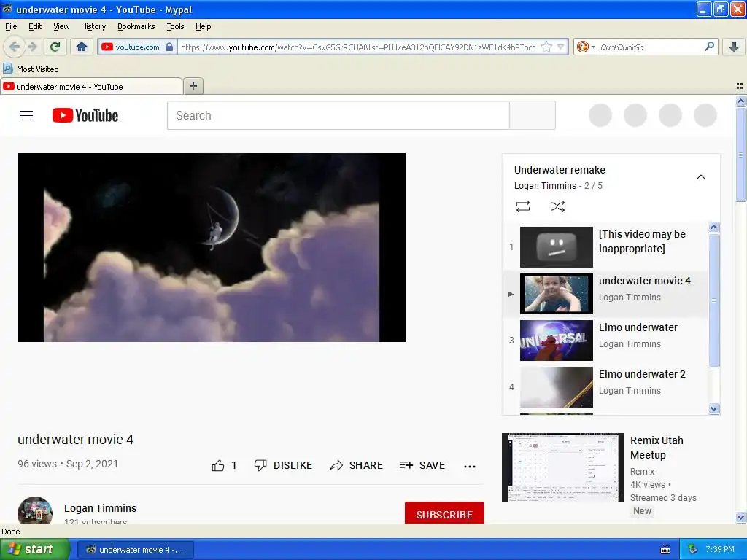747x560 pixels.
Task: Open the tab groups grid icon
Action: pyautogui.click(x=740, y=86)
